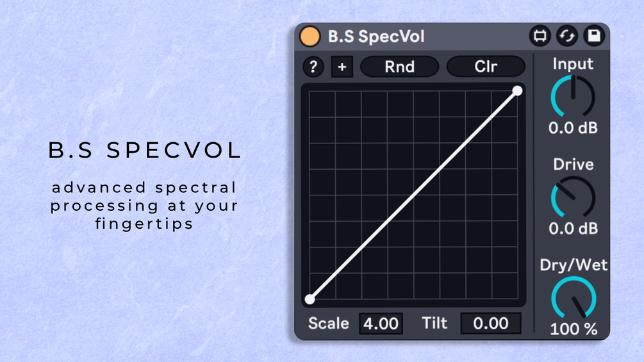Screen dimensions: 644x362
Task: Select the bottom-left curve breakpoint
Action: pos(310,299)
